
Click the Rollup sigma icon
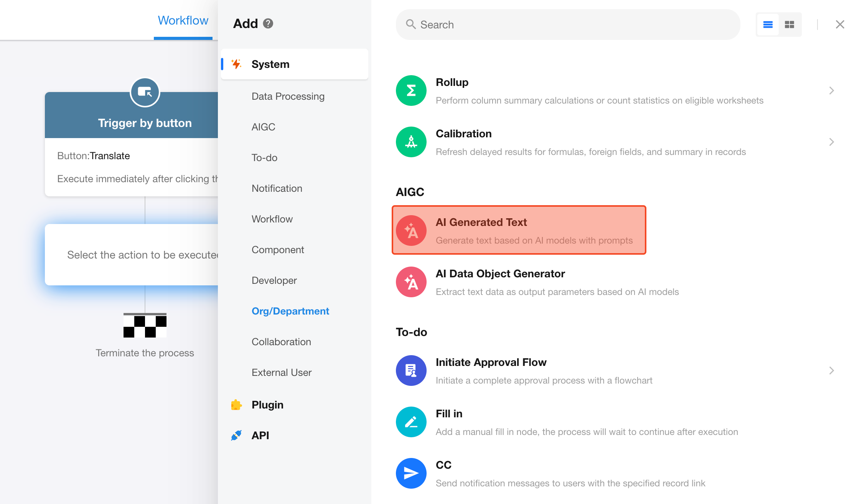pyautogui.click(x=411, y=91)
